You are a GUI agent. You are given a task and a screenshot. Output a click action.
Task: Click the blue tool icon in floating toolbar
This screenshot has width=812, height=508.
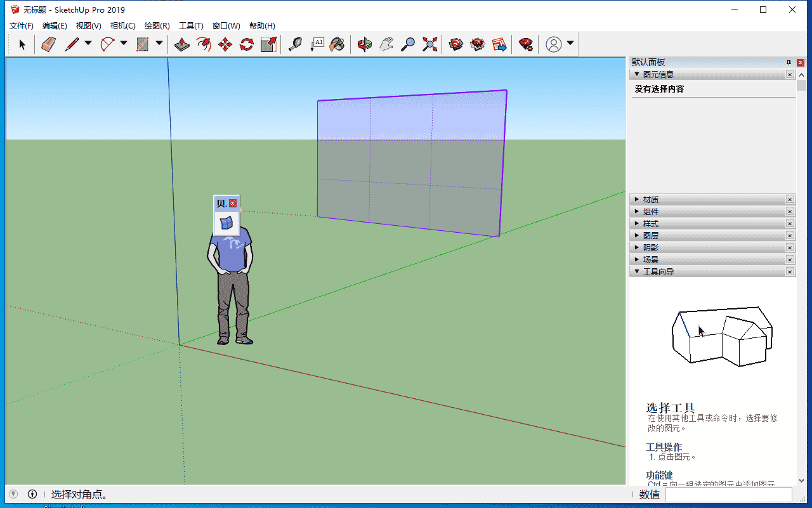(226, 223)
